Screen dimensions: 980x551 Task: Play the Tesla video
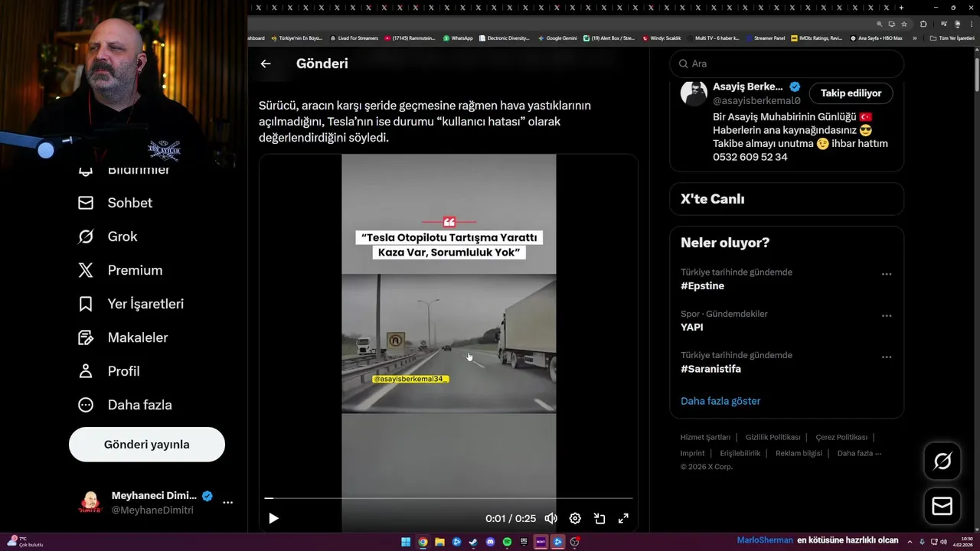coord(273,518)
